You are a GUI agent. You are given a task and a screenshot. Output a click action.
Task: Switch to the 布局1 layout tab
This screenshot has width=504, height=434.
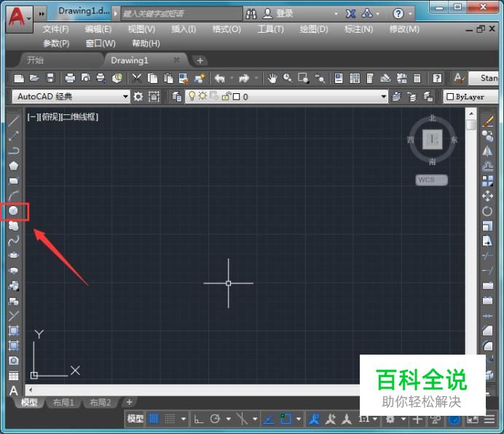coord(63,402)
